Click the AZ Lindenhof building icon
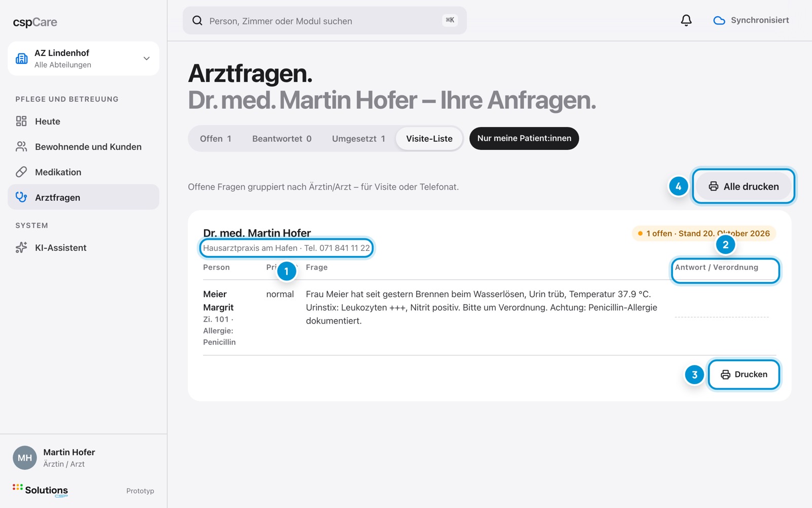Viewport: 812px width, 508px height. 22,58
